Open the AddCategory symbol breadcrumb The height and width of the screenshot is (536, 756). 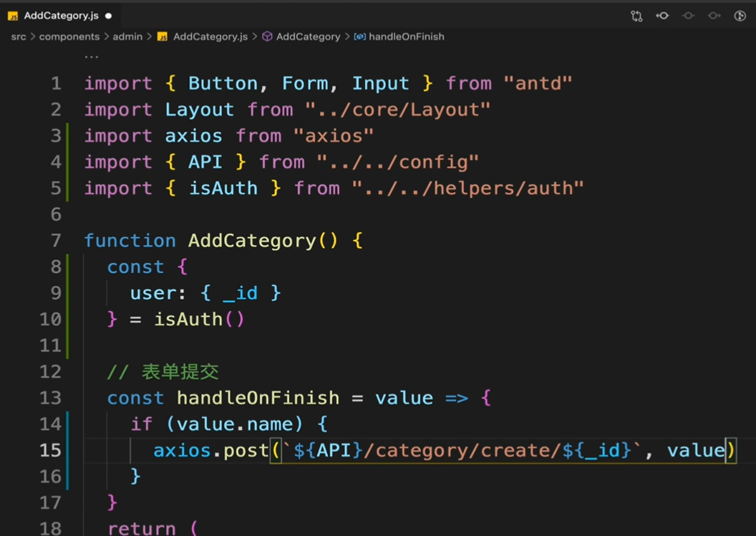308,37
